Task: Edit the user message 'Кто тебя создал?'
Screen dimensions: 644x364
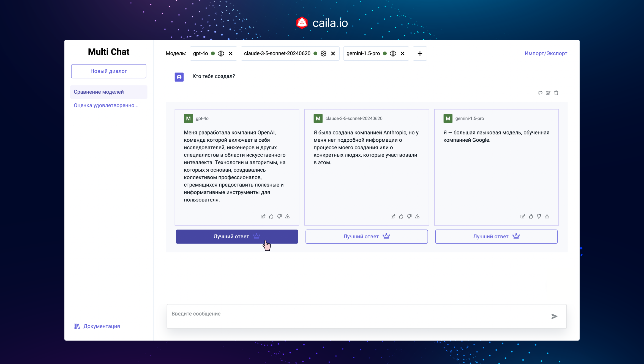Action: pos(548,93)
